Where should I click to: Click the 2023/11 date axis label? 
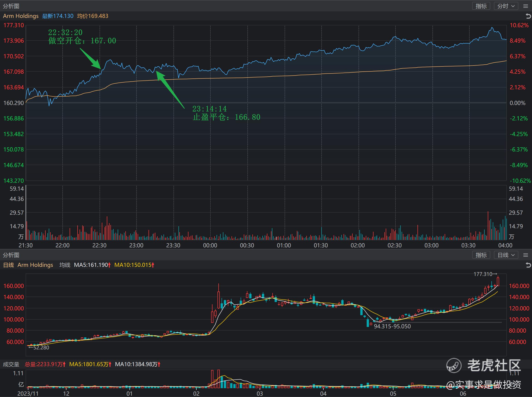tap(28, 394)
